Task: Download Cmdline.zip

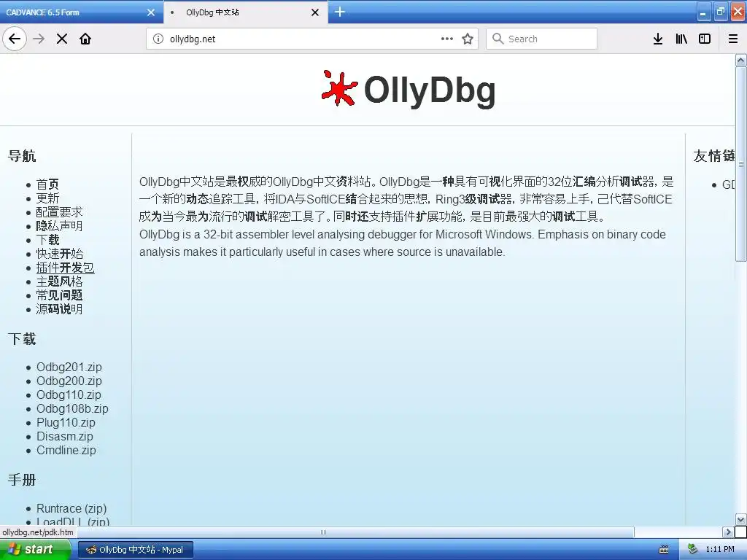Action: click(x=66, y=450)
